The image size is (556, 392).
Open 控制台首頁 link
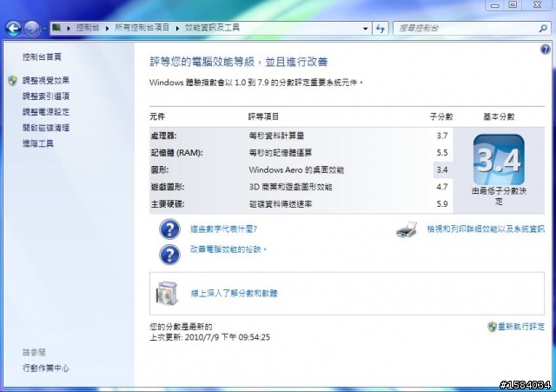point(42,56)
